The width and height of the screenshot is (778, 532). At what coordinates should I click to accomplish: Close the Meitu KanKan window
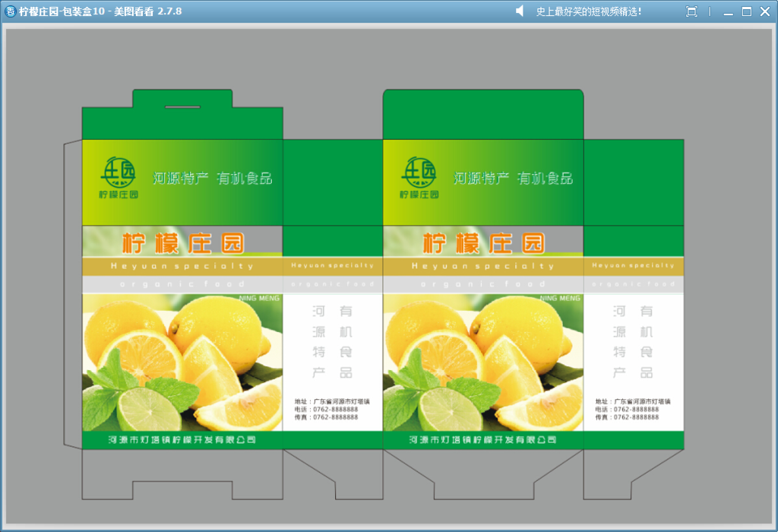(765, 11)
